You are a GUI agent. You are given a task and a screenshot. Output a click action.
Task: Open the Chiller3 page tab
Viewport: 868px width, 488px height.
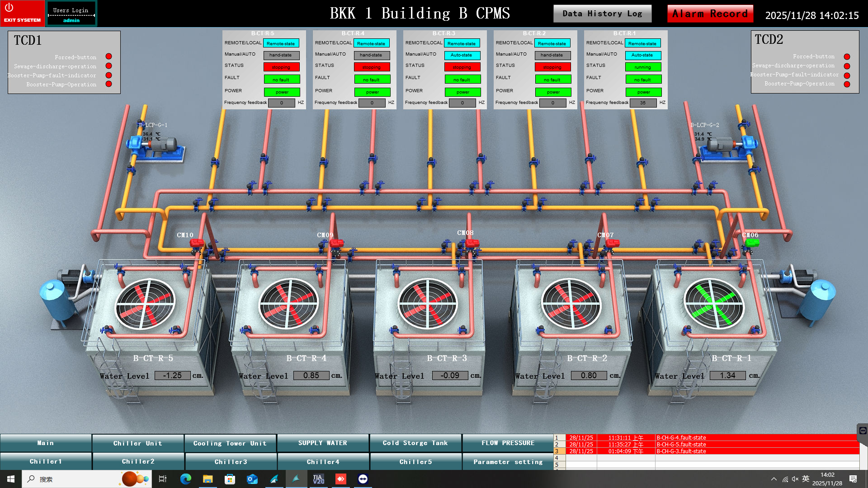231,462
